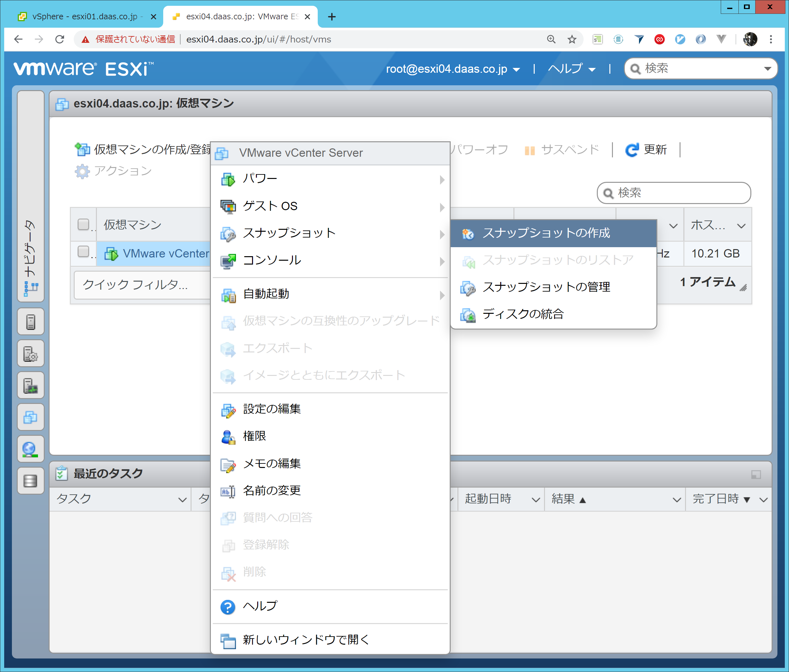
Task: Close the esxi04 browser tab
Action: coord(308,17)
